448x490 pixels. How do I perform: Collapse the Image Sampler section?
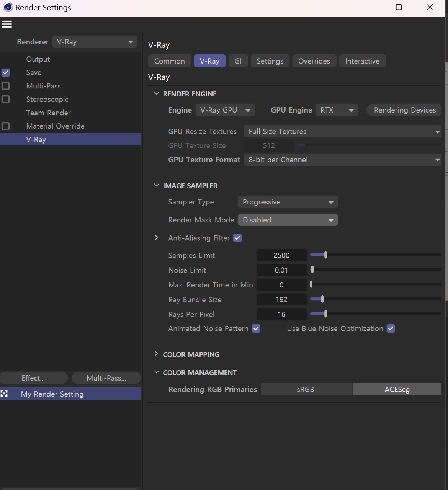tap(156, 185)
